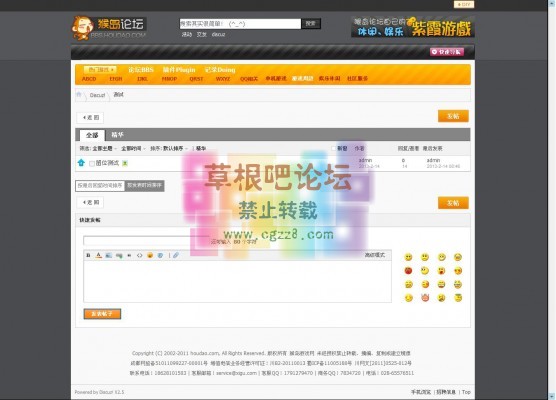
Task: Click the home icon in breadcrumb
Action: coord(79,95)
